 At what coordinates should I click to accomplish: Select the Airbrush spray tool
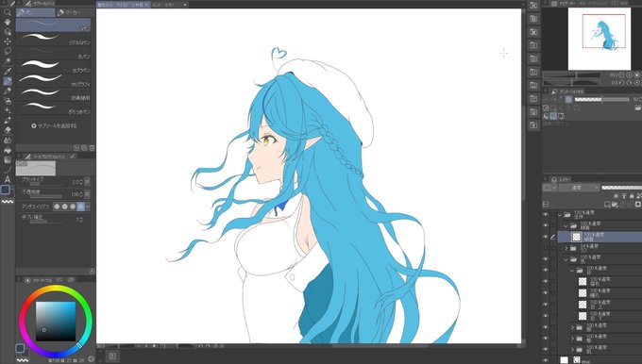(8, 101)
